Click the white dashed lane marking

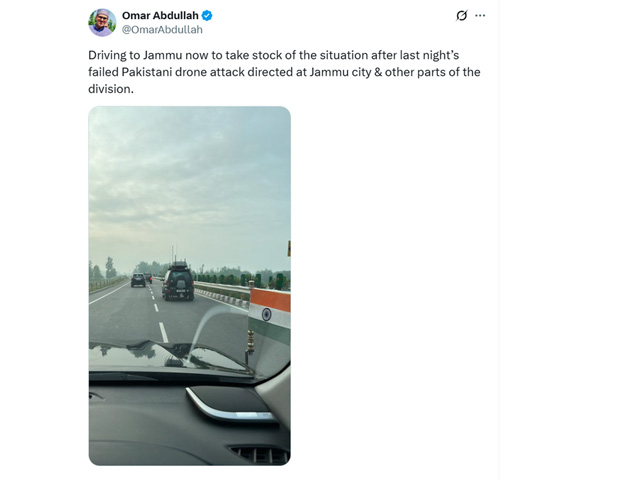pyautogui.click(x=163, y=332)
